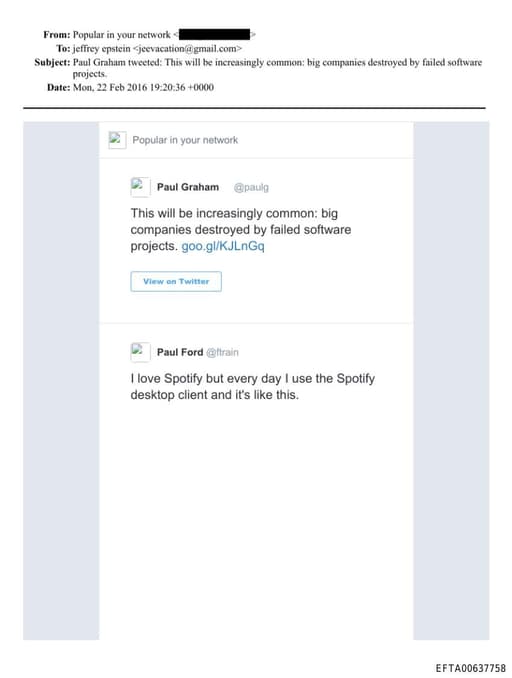Open the goo.gl/KJLnGq link

coord(223,246)
